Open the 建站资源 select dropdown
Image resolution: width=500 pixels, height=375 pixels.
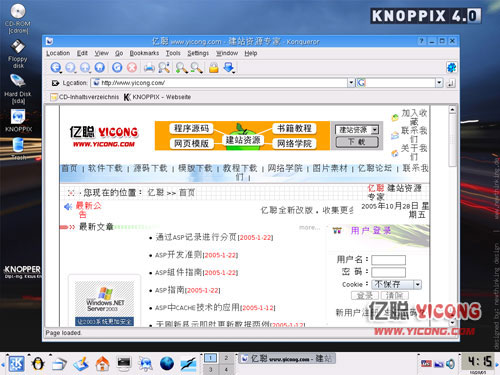point(357,130)
